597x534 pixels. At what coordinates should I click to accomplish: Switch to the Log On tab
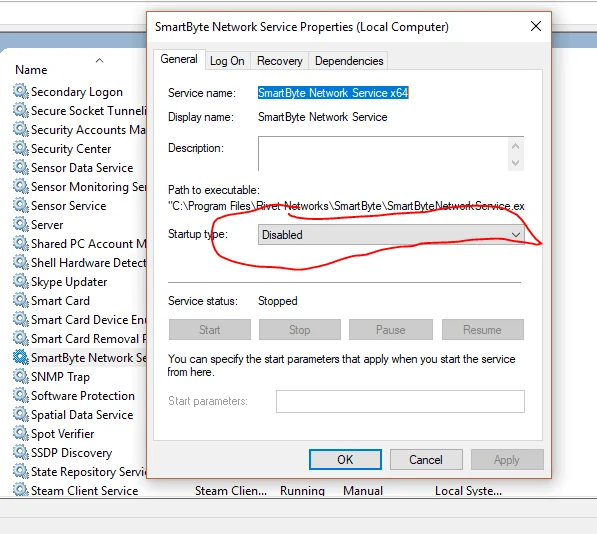(x=227, y=61)
